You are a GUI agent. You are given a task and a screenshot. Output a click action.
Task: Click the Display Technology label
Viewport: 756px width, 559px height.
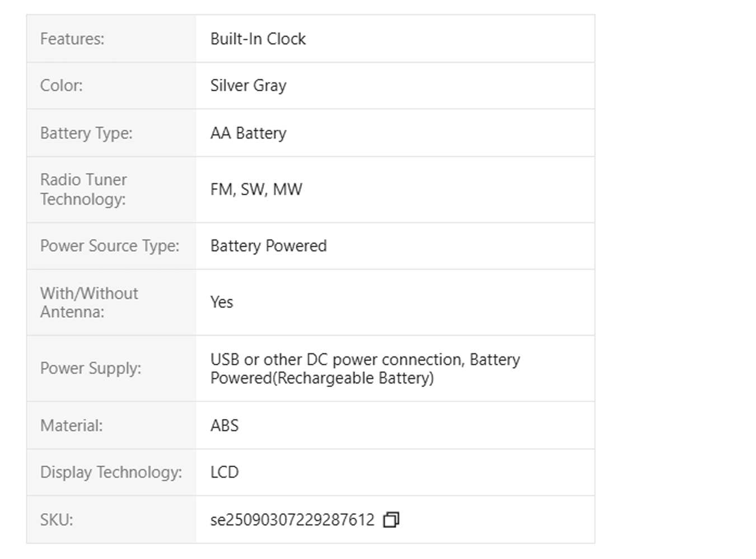(111, 472)
